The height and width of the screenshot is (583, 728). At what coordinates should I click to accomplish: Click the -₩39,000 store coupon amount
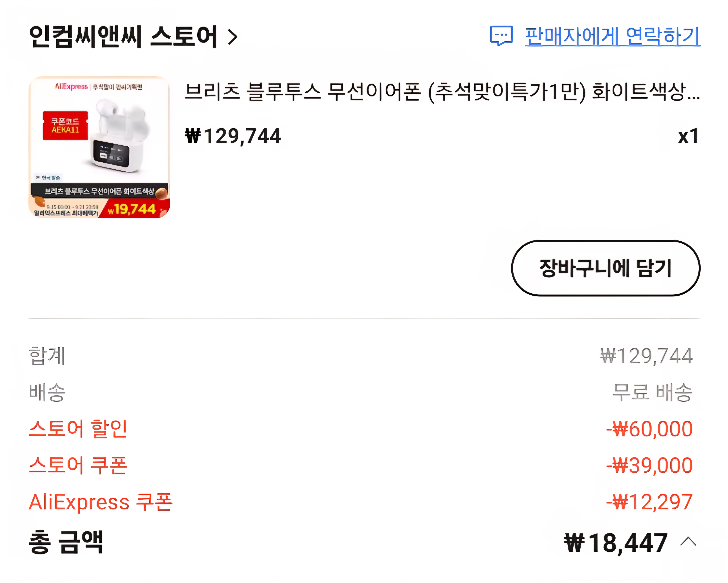(x=649, y=465)
